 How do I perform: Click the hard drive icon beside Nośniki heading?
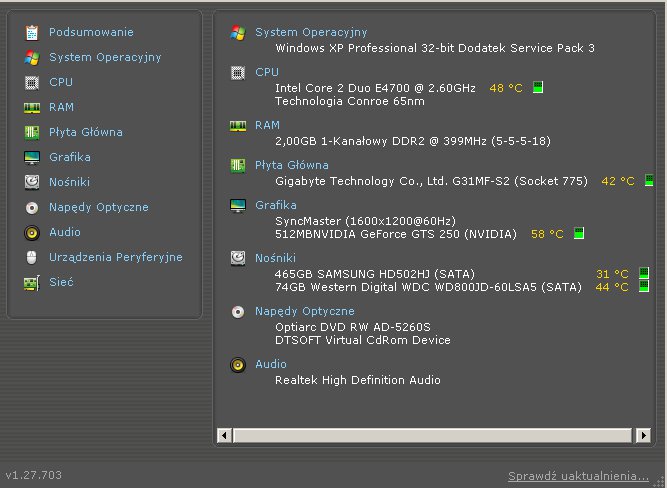click(238, 258)
